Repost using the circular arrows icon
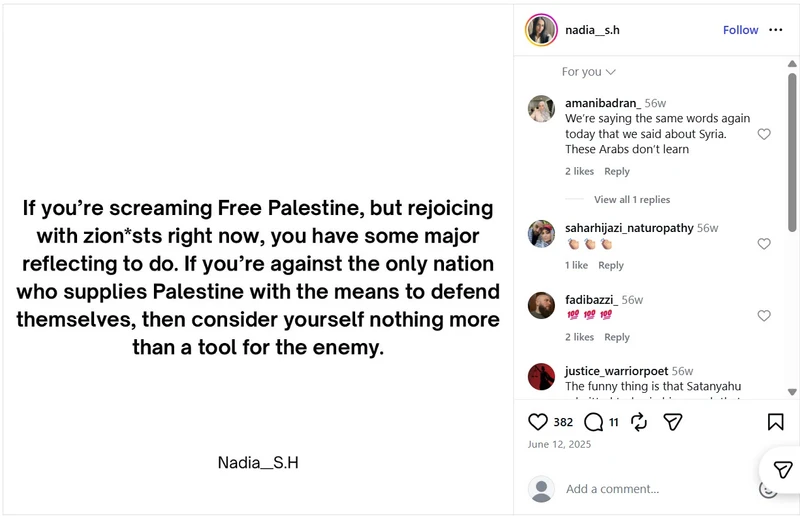Screen dimensions: 800x517 [x=639, y=422]
